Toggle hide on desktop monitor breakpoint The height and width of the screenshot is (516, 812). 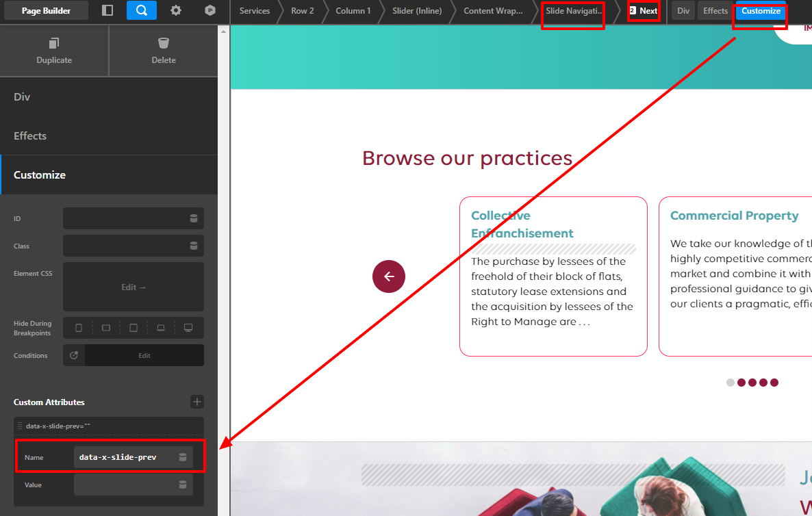(188, 328)
